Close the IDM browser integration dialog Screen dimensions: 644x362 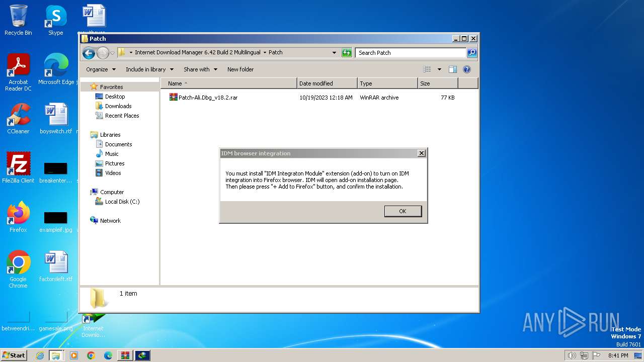[422, 153]
